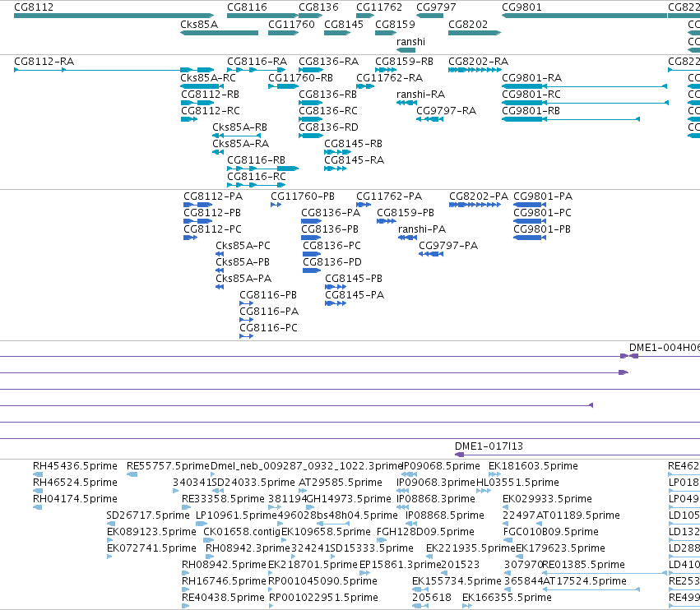The image size is (700, 610).
Task: Click the CG11760 gene label
Action: (291, 24)
